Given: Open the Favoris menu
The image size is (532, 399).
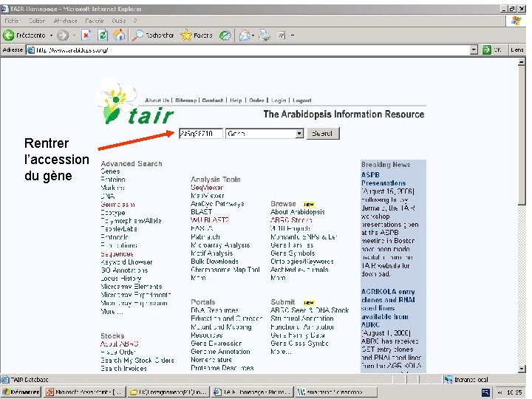Looking at the screenshot, I should [x=95, y=21].
